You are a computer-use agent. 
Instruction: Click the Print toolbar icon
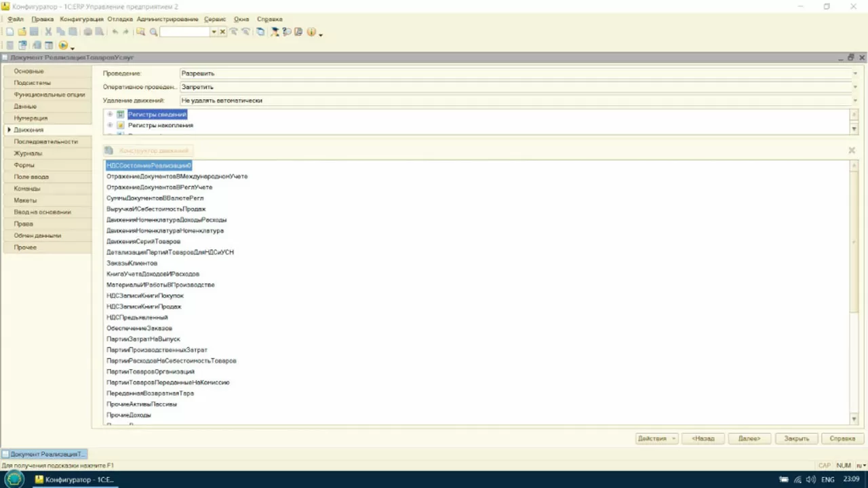click(87, 31)
